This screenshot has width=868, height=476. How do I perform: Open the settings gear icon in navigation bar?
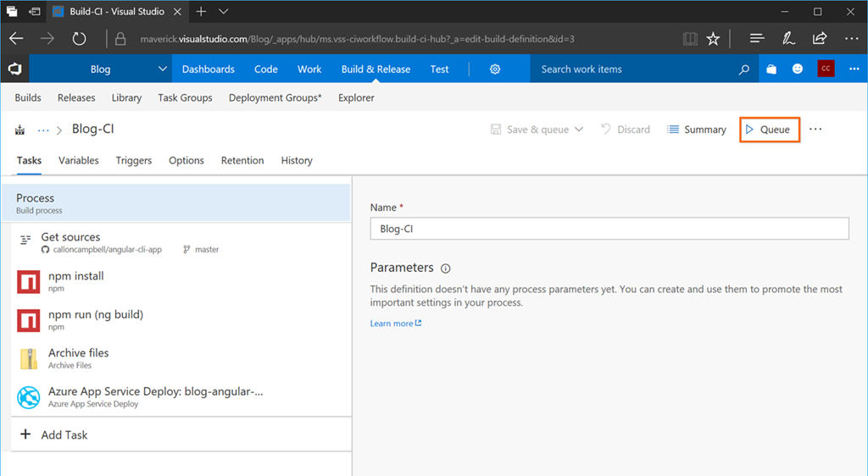coord(495,69)
